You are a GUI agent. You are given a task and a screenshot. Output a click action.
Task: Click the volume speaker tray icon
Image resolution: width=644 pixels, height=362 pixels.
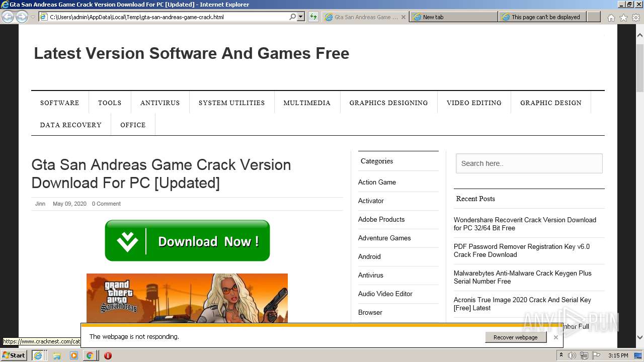click(x=572, y=355)
